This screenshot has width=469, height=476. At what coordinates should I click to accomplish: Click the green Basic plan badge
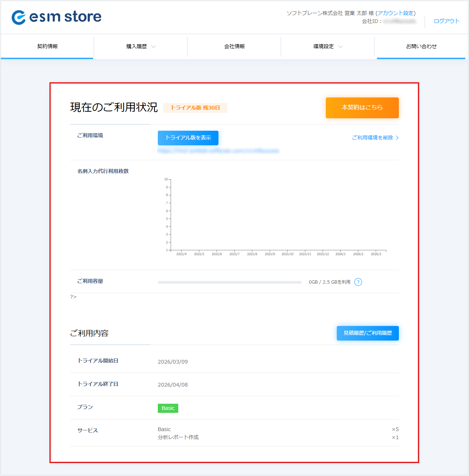[x=168, y=408]
